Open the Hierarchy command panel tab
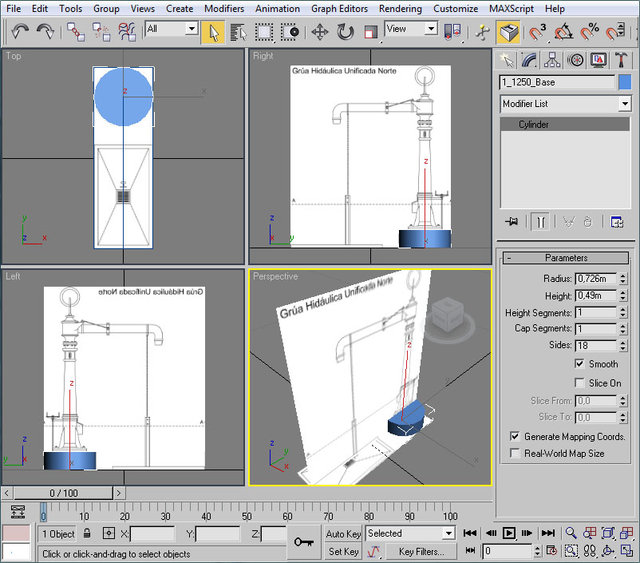The image size is (640, 563). pyautogui.click(x=553, y=60)
